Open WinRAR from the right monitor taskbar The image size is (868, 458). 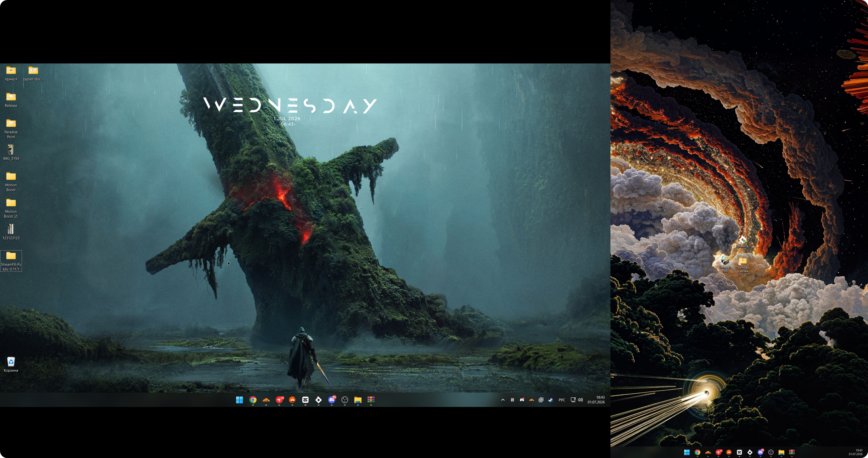click(792, 452)
